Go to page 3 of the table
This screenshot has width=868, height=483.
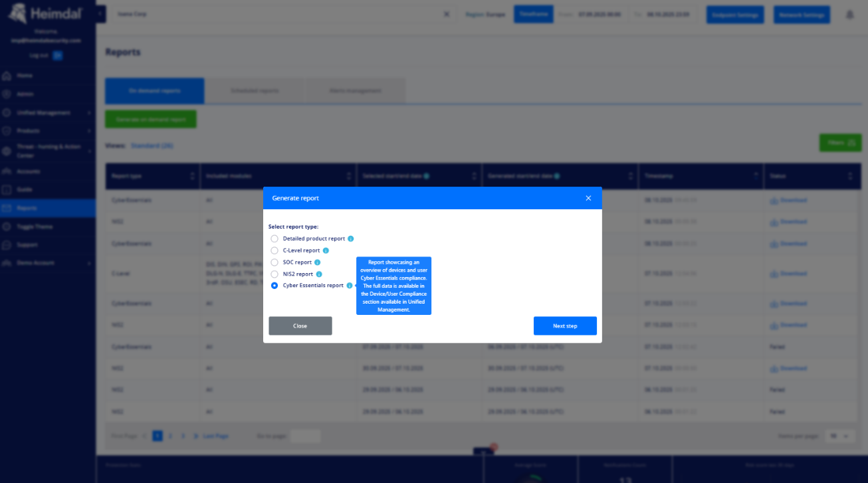coord(183,436)
